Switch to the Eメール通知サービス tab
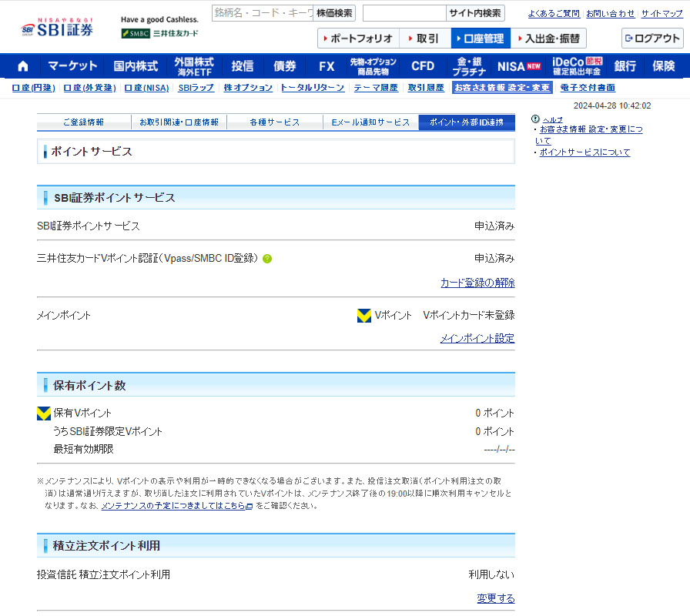 [x=370, y=122]
